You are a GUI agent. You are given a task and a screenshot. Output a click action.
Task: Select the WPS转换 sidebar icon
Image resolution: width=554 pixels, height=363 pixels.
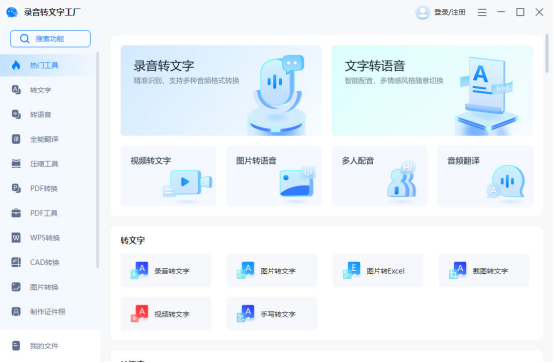pos(16,238)
